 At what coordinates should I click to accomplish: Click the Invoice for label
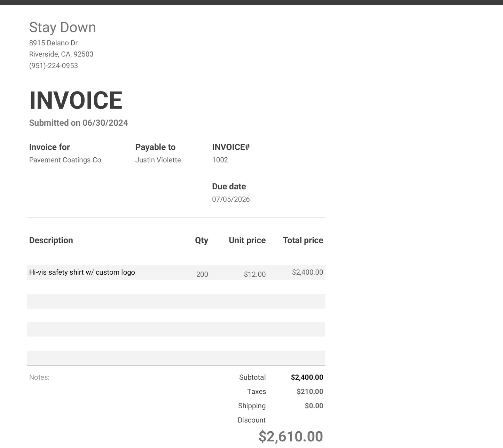click(49, 147)
